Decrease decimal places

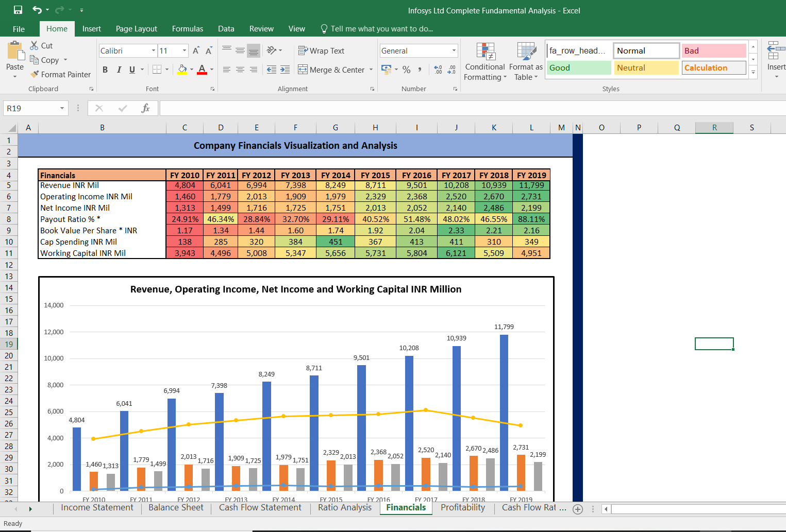(451, 70)
